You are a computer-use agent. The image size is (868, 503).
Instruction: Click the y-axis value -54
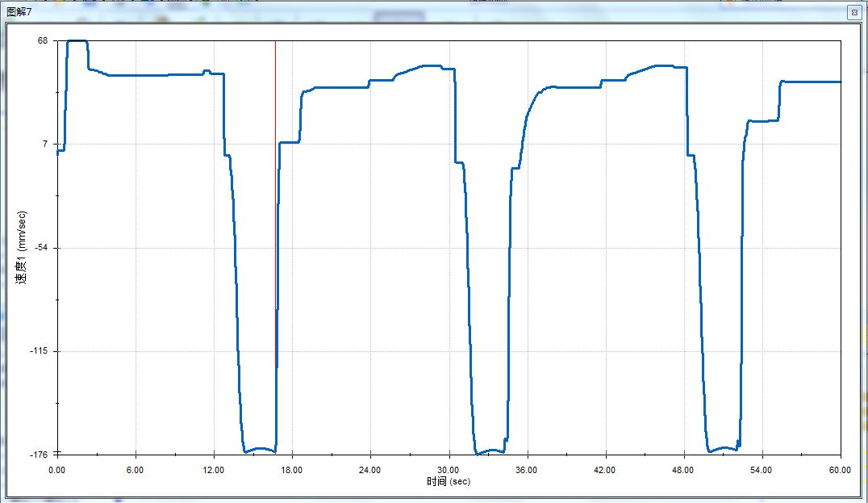pyautogui.click(x=41, y=248)
